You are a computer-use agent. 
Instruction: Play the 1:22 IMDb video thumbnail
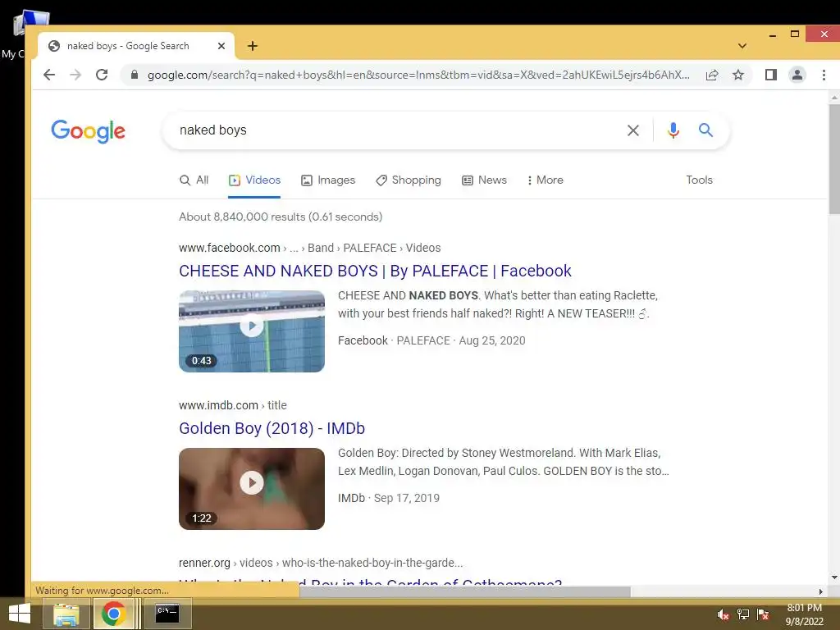click(x=252, y=489)
